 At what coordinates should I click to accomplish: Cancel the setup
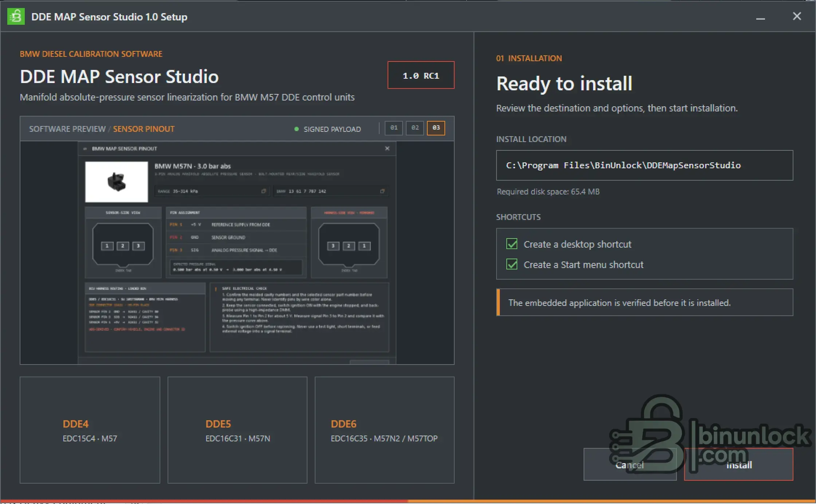pyautogui.click(x=630, y=464)
